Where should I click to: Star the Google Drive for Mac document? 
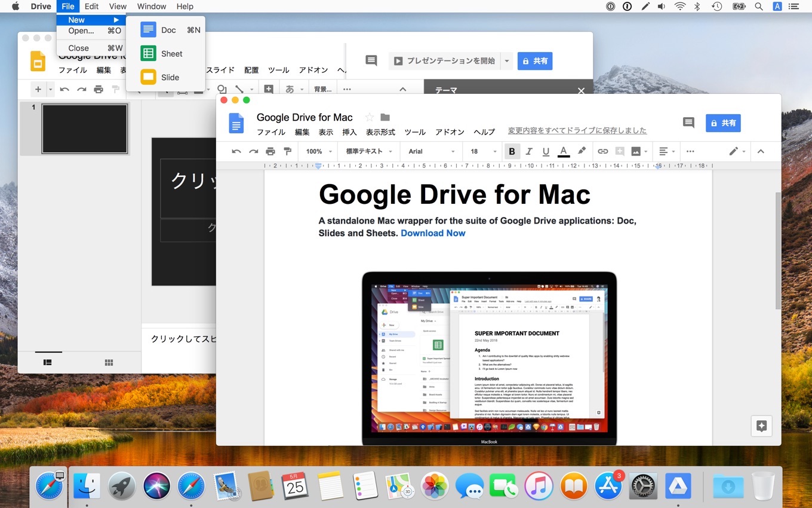[370, 117]
